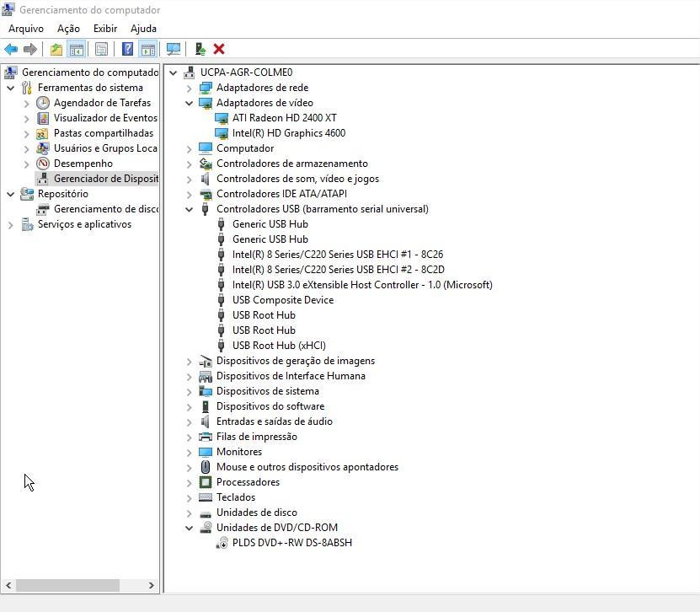Click the USB Composite Device plug icon

coord(221,300)
